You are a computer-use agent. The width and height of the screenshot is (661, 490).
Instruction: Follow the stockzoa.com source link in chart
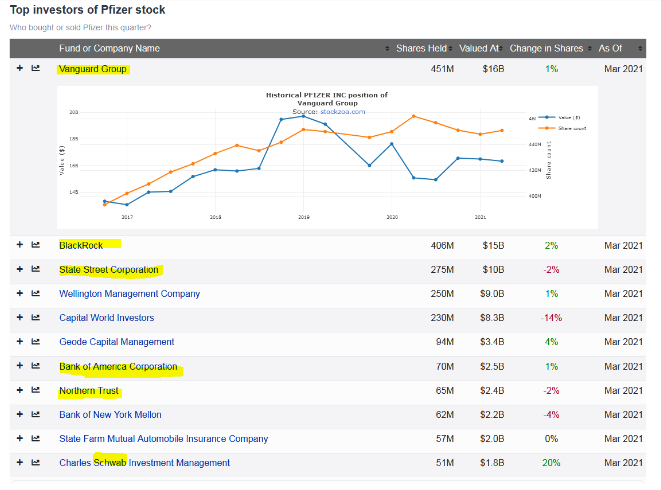click(x=342, y=112)
